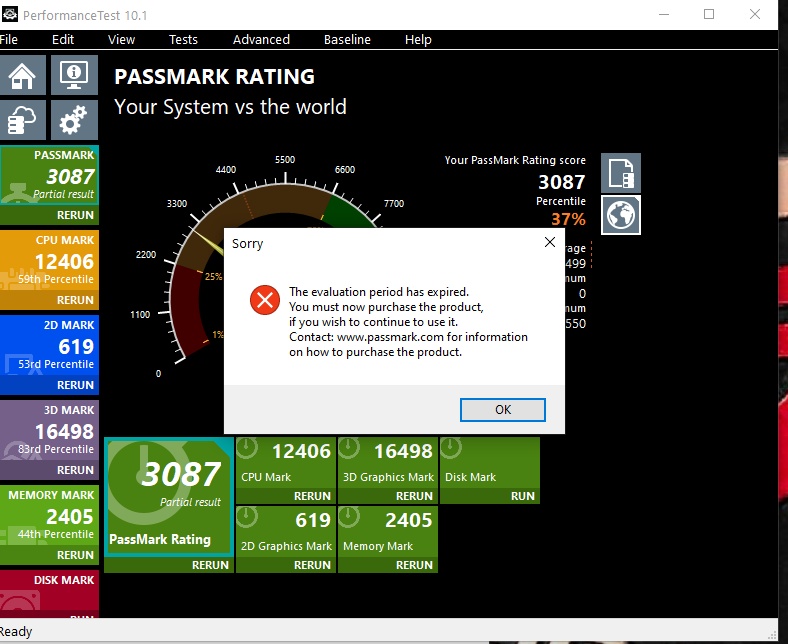Rerun under the 2D Graphics Mark tile
Viewport: 788px width, 644px height.
pyautogui.click(x=312, y=565)
